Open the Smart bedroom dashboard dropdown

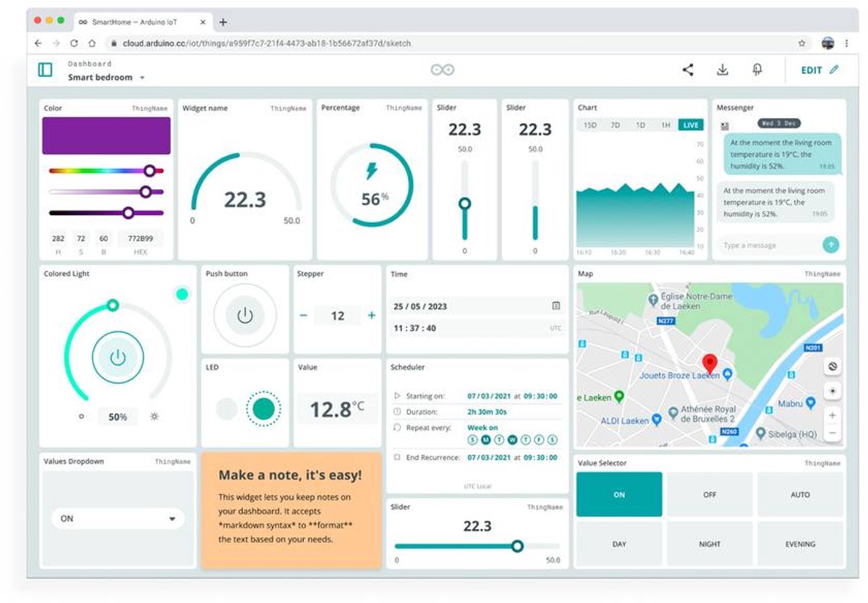coord(142,78)
